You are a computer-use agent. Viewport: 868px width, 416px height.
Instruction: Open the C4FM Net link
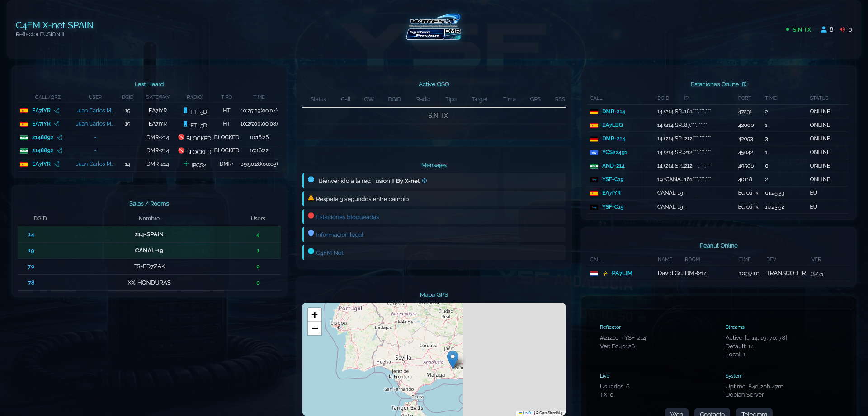pos(330,252)
